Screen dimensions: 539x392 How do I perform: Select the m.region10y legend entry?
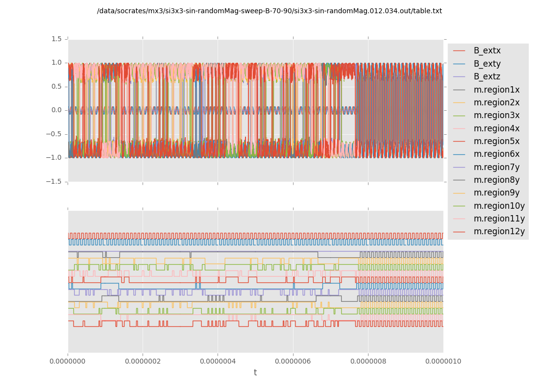[x=499, y=206]
